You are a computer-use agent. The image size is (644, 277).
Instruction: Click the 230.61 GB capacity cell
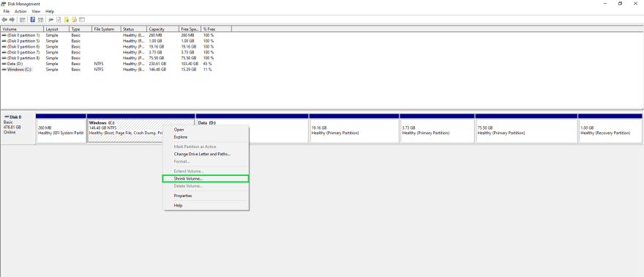(157, 64)
